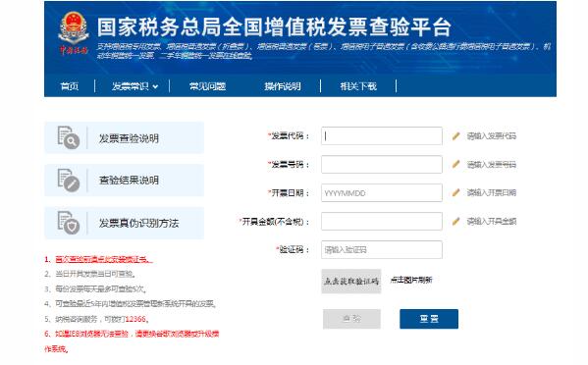Click the 国家税务总局全国增值税发票查验平台 title

[274, 26]
